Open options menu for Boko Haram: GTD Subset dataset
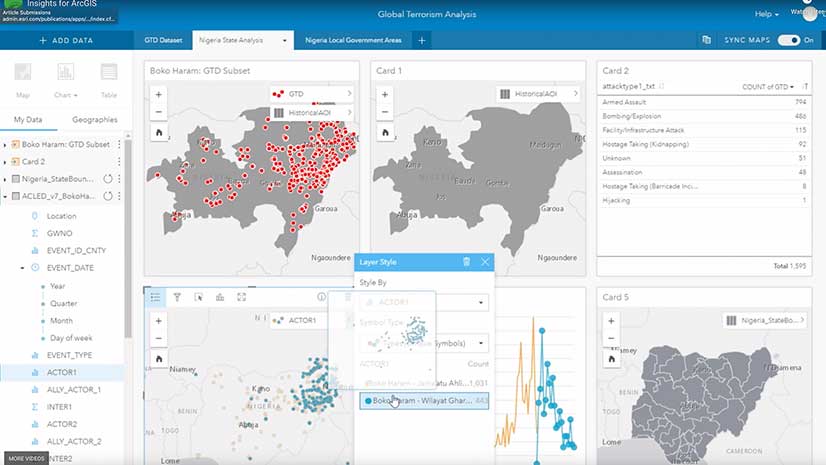The height and width of the screenshot is (465, 826). point(119,144)
